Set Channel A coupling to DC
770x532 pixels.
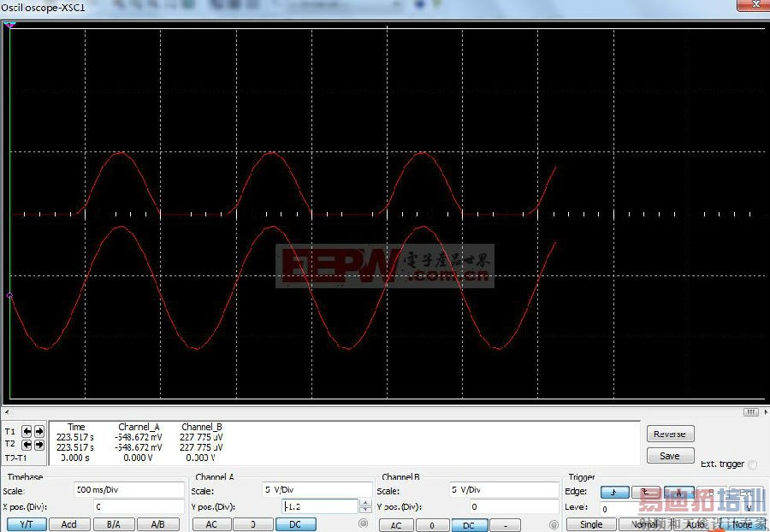click(x=295, y=524)
